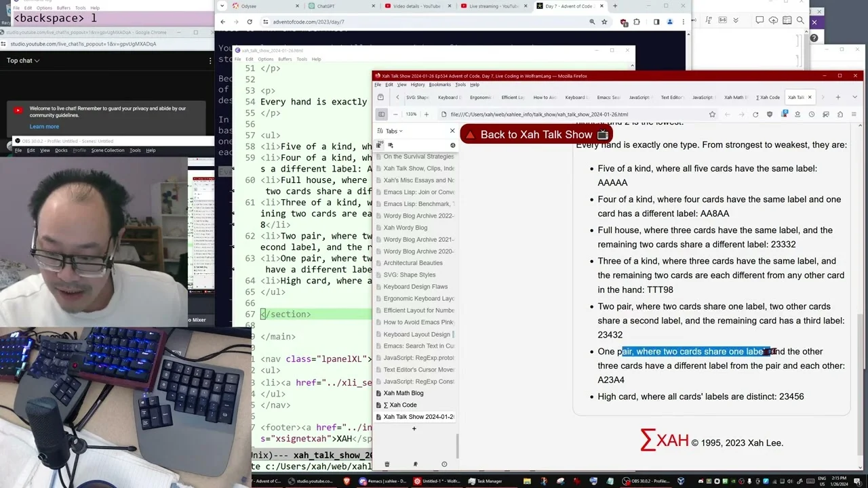Bookmark this page with star icon
This screenshot has width=868, height=488.
click(712, 115)
